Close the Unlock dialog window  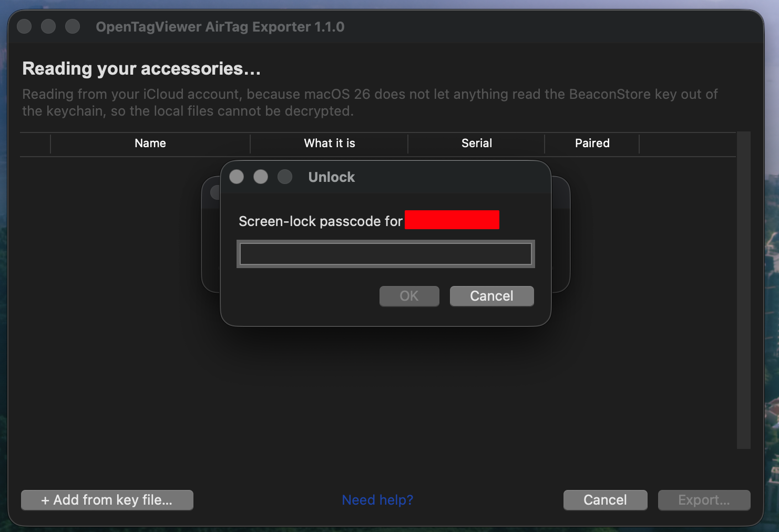pos(237,177)
